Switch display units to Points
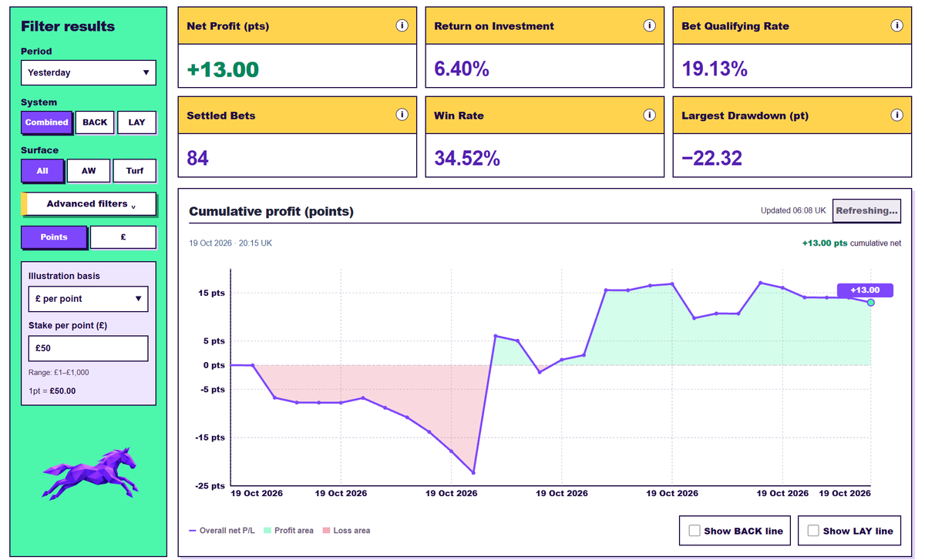Image resolution: width=925 pixels, height=560 pixels. coord(53,237)
